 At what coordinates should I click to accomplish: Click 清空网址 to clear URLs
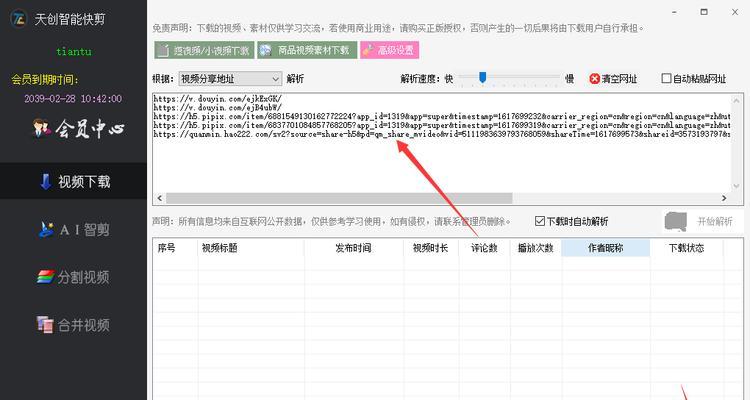click(x=613, y=78)
